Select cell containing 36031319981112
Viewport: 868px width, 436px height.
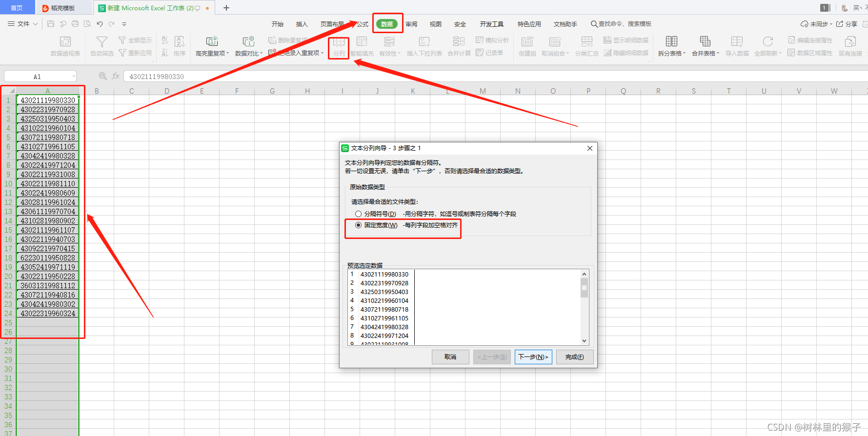tap(47, 285)
